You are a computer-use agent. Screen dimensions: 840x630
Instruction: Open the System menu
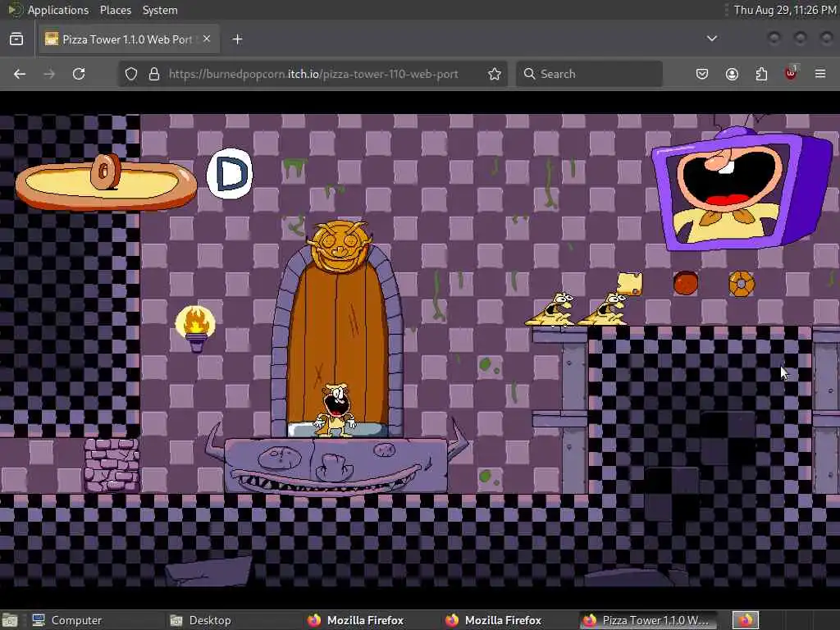[x=160, y=10]
